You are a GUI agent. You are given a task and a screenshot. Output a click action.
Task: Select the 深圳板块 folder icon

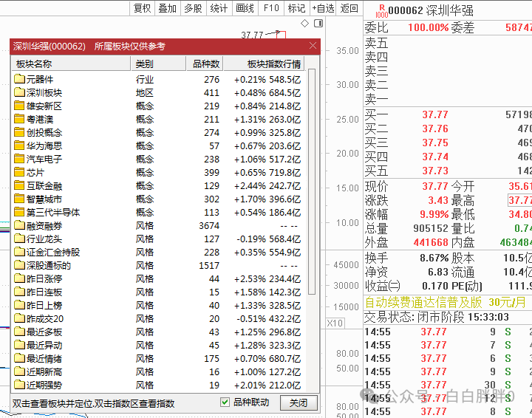(x=20, y=92)
